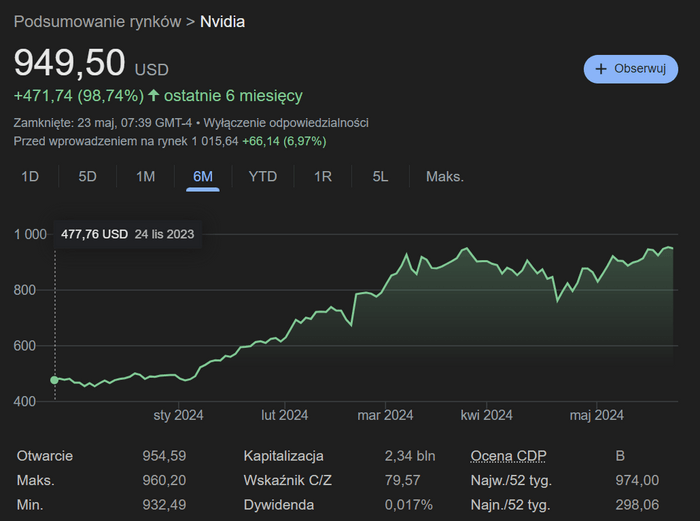Click the maj 2024 axis label
This screenshot has height=521, width=700.
point(596,415)
